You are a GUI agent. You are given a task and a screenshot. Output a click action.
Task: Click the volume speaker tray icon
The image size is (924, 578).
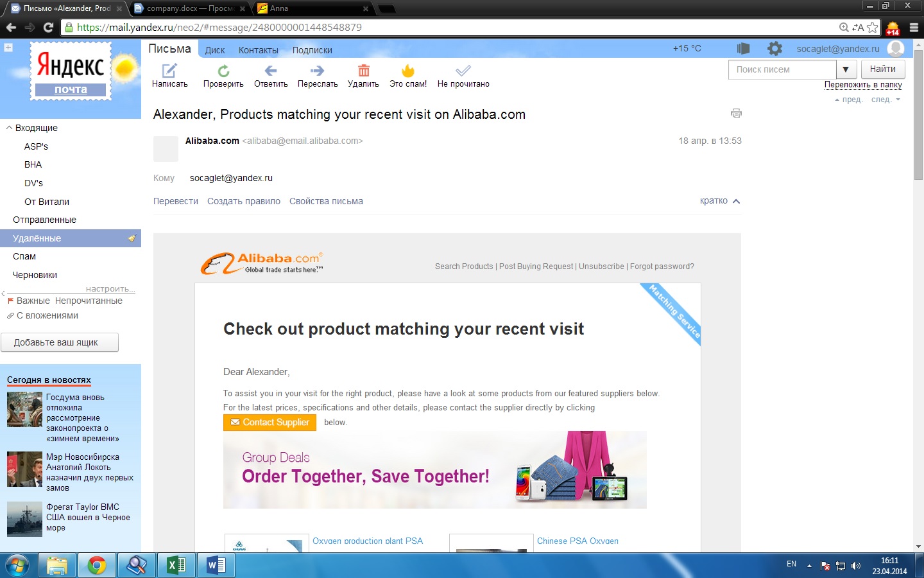[856, 566]
